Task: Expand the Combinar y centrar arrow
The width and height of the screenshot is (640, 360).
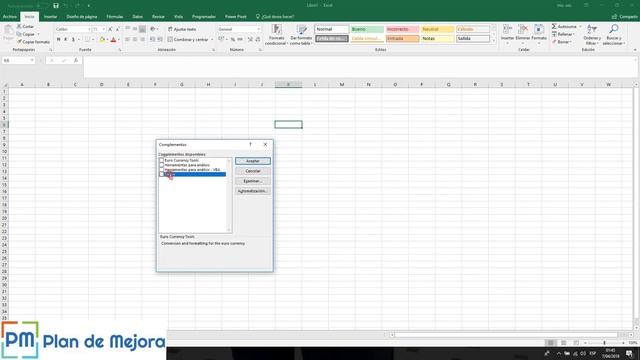Action: (212, 40)
